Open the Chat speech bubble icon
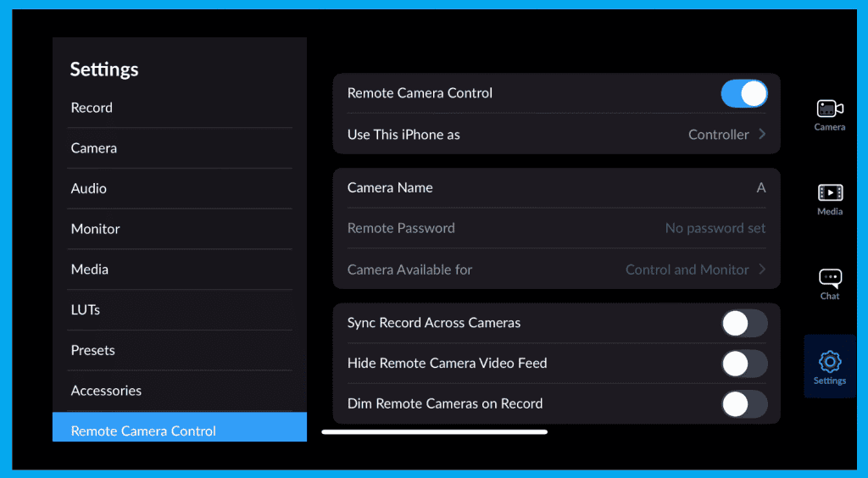This screenshot has width=868, height=478. 829,278
